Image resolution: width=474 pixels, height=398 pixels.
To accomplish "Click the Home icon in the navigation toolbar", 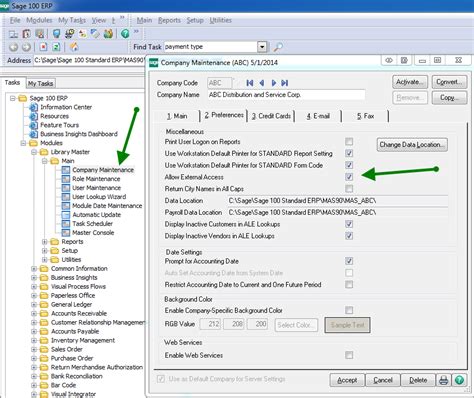I will [74, 47].
